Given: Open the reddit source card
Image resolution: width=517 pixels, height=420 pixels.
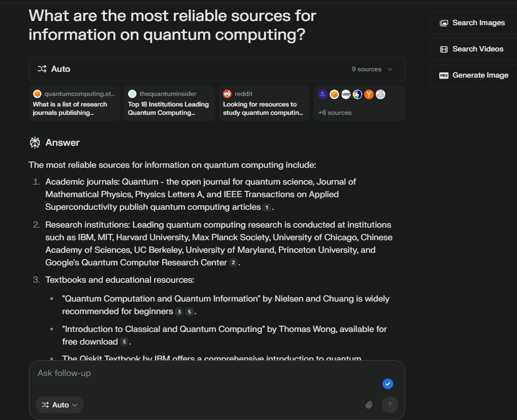Looking at the screenshot, I should 264,103.
